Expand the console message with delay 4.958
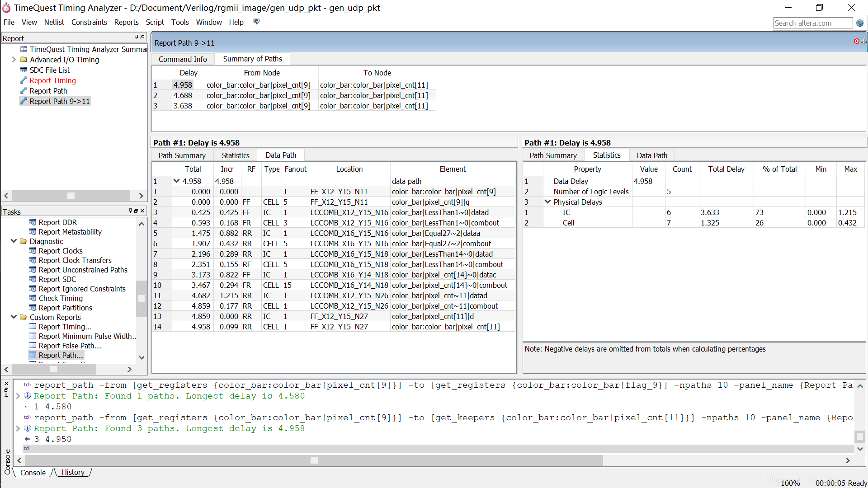This screenshot has height=488, width=868. (x=18, y=428)
